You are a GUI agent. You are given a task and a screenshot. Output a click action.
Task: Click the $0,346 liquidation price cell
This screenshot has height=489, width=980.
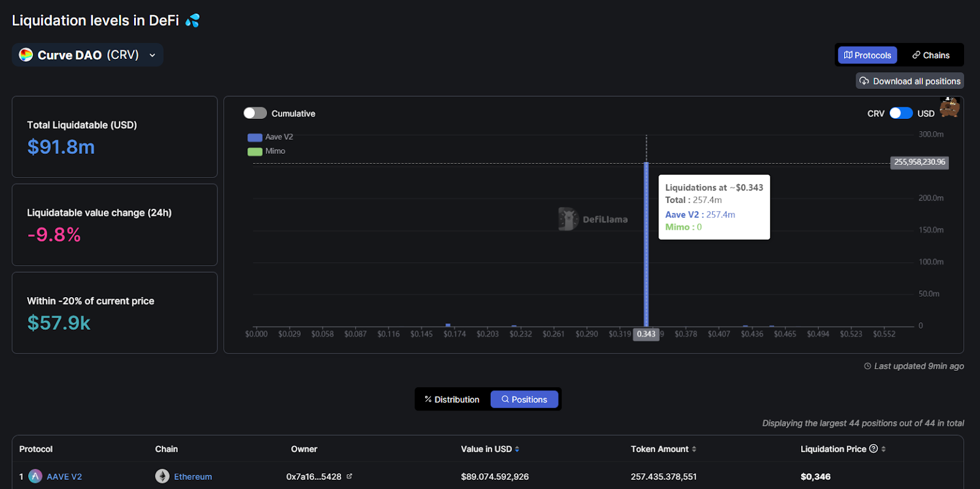[816, 477]
